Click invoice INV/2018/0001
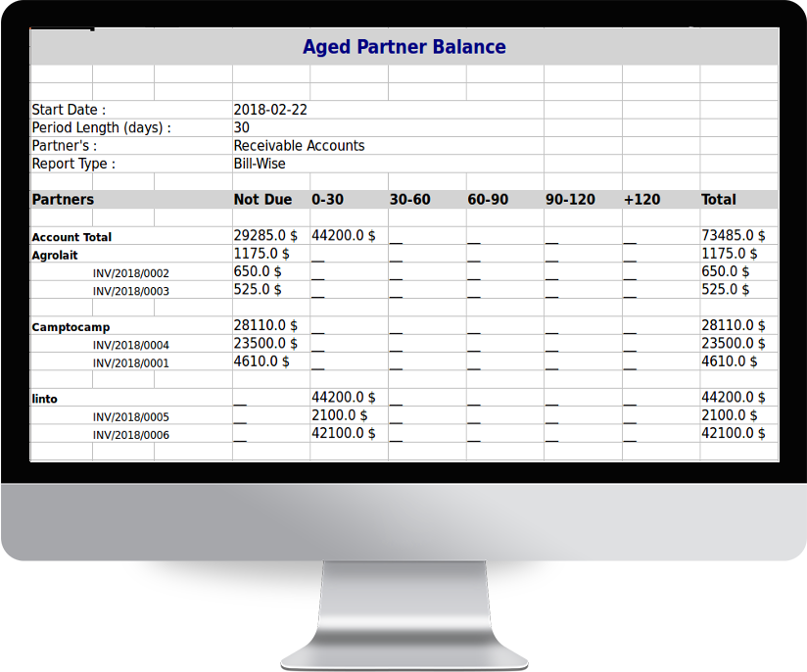 [x=130, y=363]
